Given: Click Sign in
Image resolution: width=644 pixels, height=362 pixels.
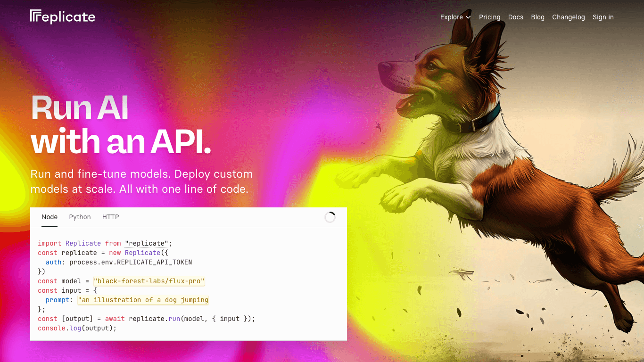Looking at the screenshot, I should click(x=603, y=17).
